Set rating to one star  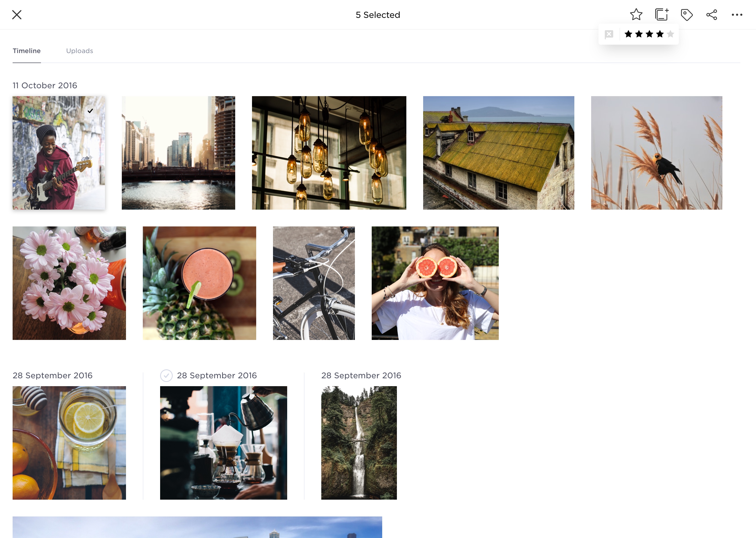click(x=628, y=34)
